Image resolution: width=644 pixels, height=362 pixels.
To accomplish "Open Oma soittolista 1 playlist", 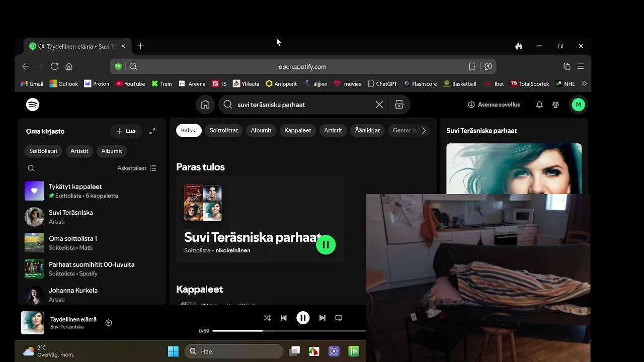I will tap(92, 243).
